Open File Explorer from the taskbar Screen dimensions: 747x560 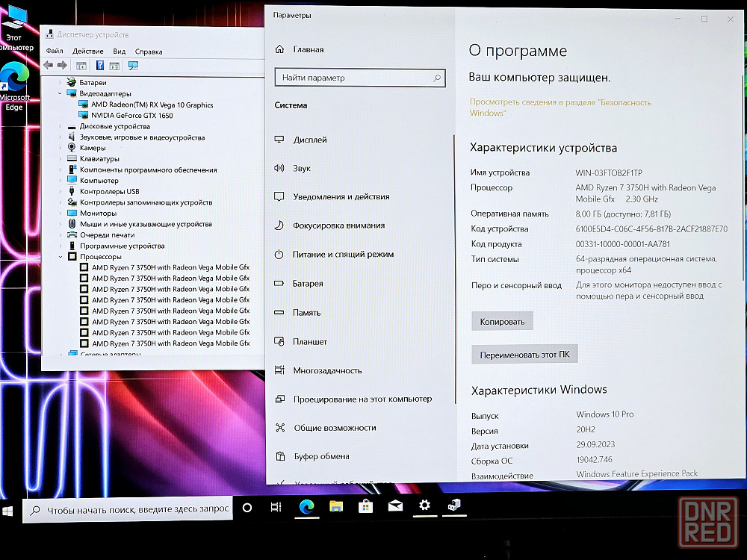click(x=336, y=506)
